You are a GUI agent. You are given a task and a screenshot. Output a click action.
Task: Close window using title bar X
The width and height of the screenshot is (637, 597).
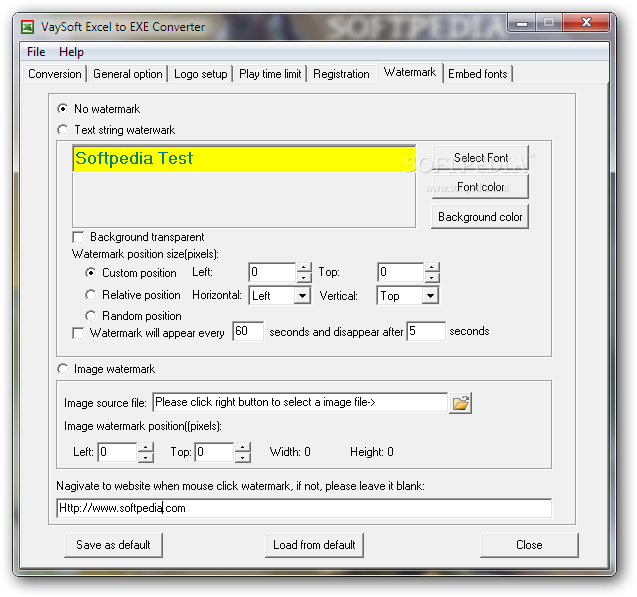(586, 23)
